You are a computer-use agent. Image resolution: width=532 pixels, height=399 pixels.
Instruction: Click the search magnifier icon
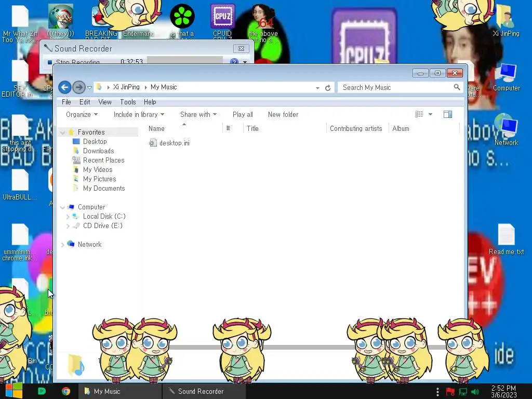457,87
